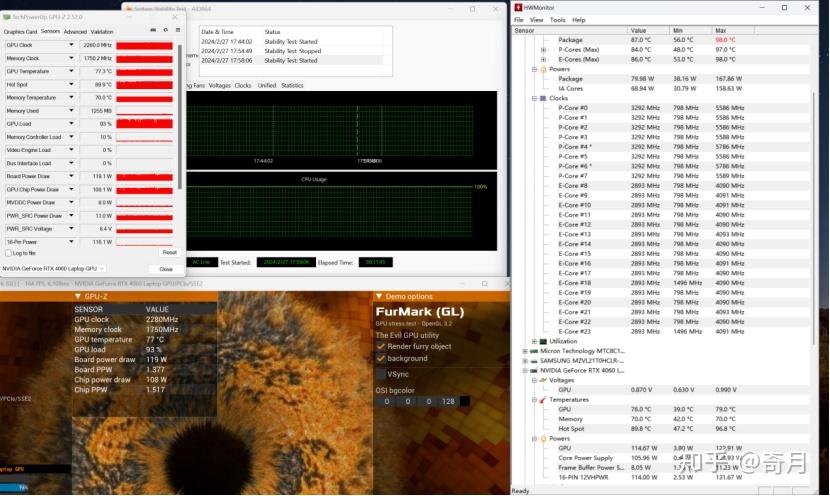Open the Hot Spot sensor dropdown
This screenshot has width=830, height=496.
[71, 85]
